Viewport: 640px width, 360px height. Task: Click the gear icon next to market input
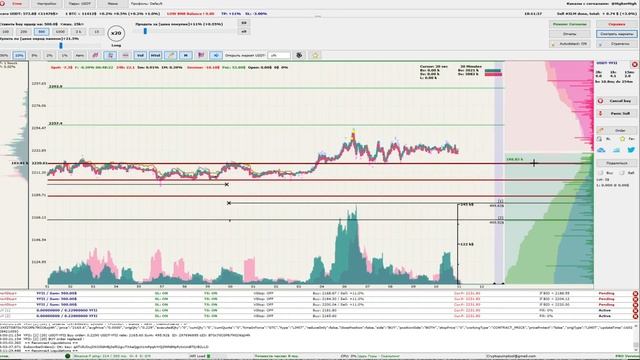[299, 55]
